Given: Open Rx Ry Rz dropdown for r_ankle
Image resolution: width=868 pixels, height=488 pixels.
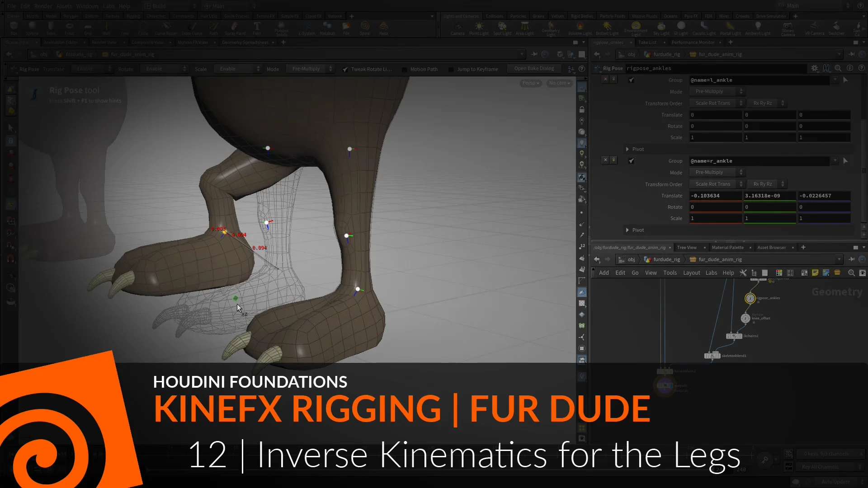Looking at the screenshot, I should click(x=767, y=184).
